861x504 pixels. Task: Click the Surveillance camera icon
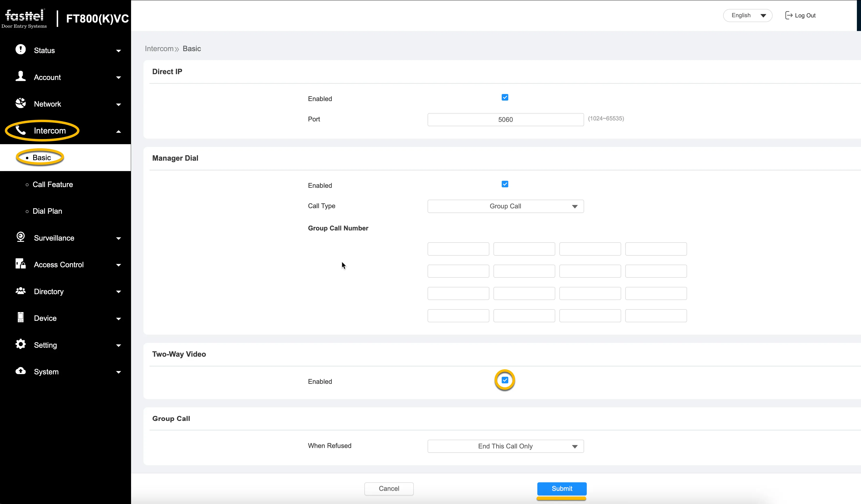coord(21,237)
